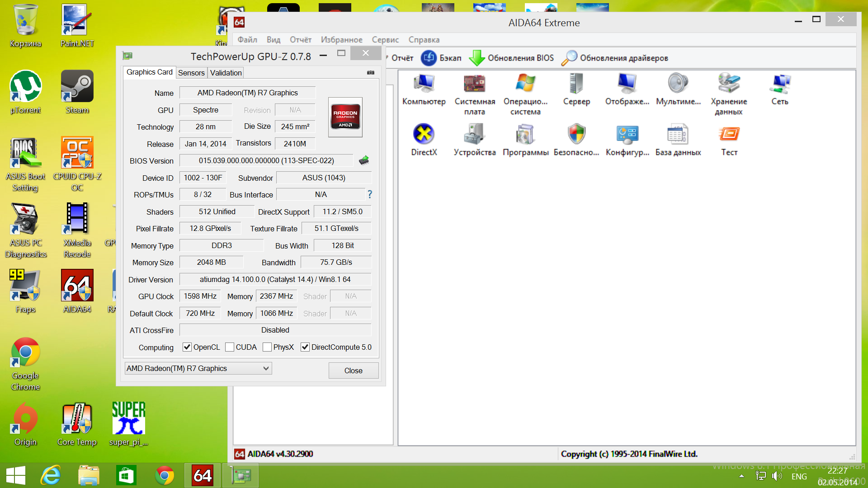Click the Device ID value field

pyautogui.click(x=203, y=178)
